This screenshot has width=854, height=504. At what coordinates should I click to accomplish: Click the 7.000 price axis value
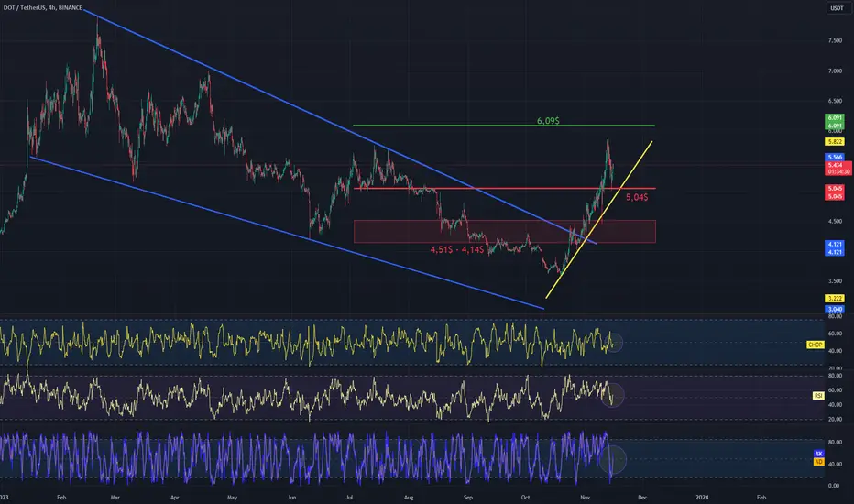point(835,71)
